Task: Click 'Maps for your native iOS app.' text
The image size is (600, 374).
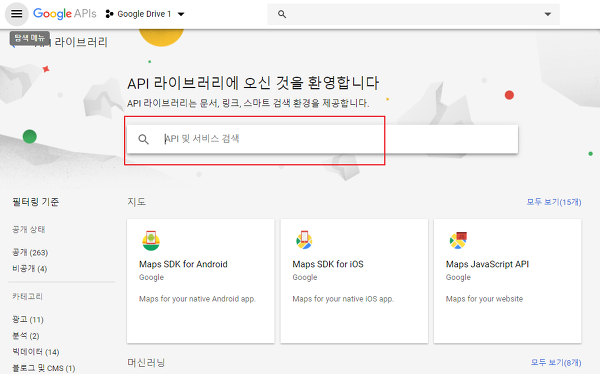Action: (x=343, y=299)
